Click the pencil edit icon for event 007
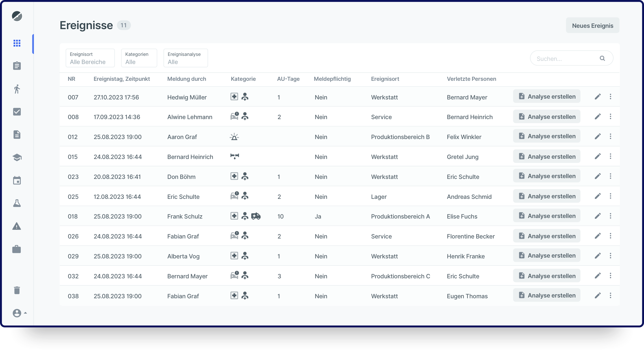 click(x=598, y=97)
